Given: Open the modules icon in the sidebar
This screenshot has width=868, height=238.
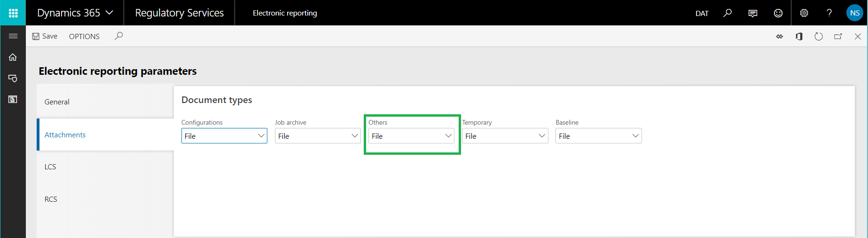Looking at the screenshot, I should tap(13, 99).
